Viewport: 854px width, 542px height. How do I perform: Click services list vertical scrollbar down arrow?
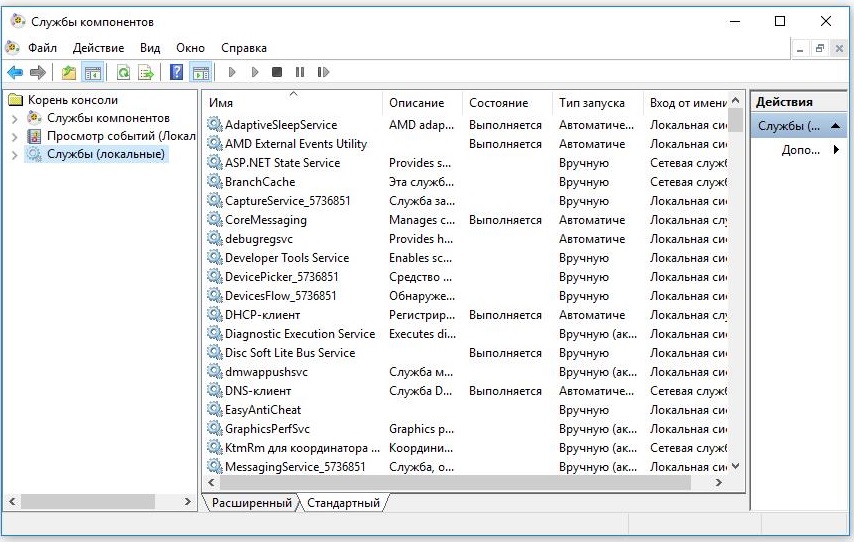[x=736, y=466]
